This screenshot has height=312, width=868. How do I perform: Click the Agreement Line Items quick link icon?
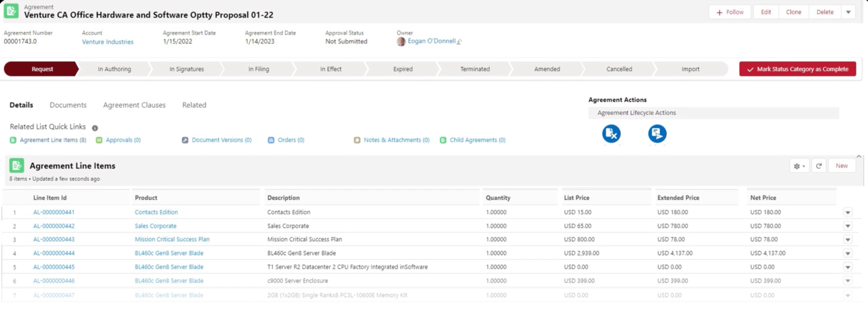click(13, 140)
